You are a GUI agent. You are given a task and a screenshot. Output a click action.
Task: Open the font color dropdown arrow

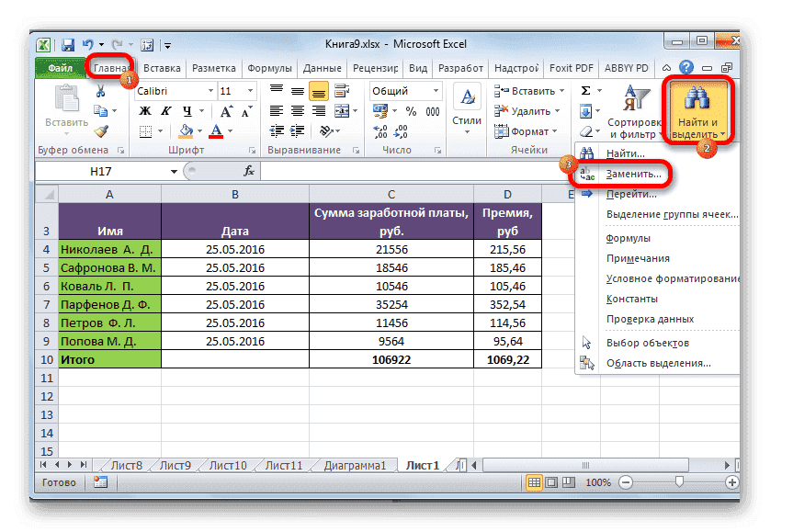228,131
